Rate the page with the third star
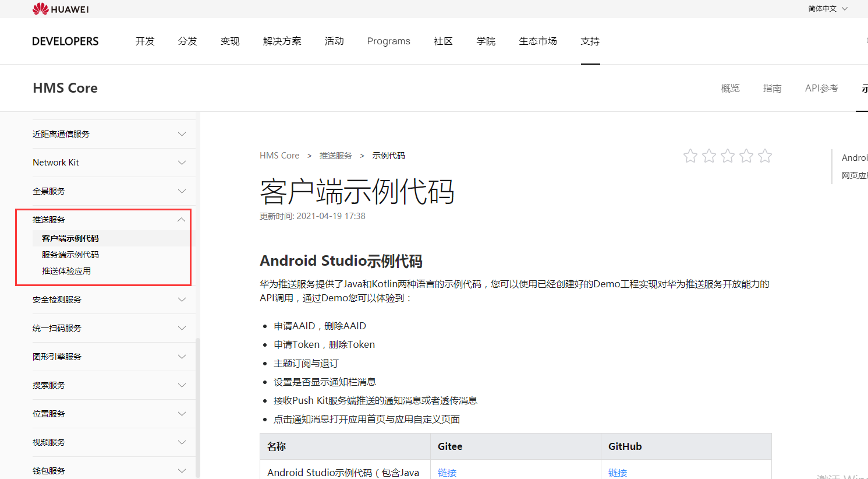868x479 pixels. tap(728, 156)
